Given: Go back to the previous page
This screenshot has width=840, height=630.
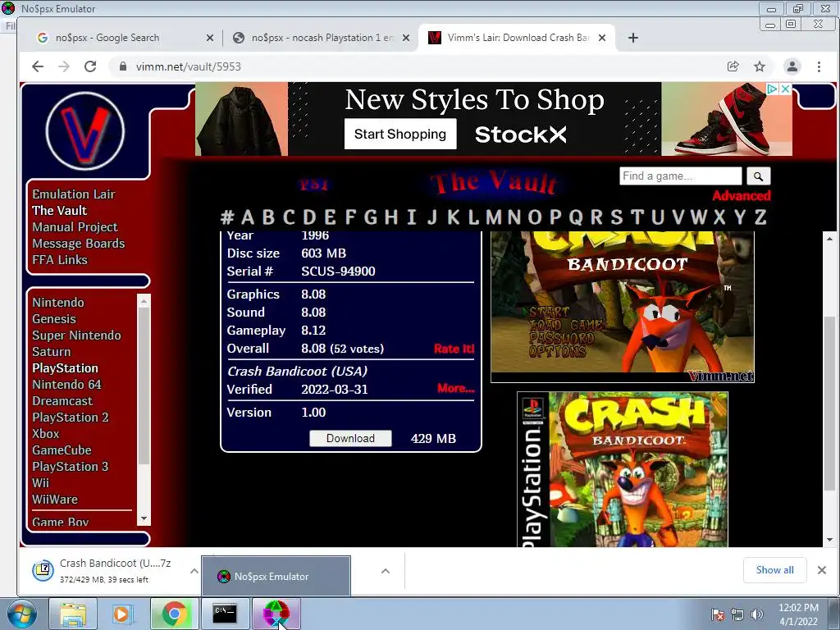Looking at the screenshot, I should tap(38, 66).
